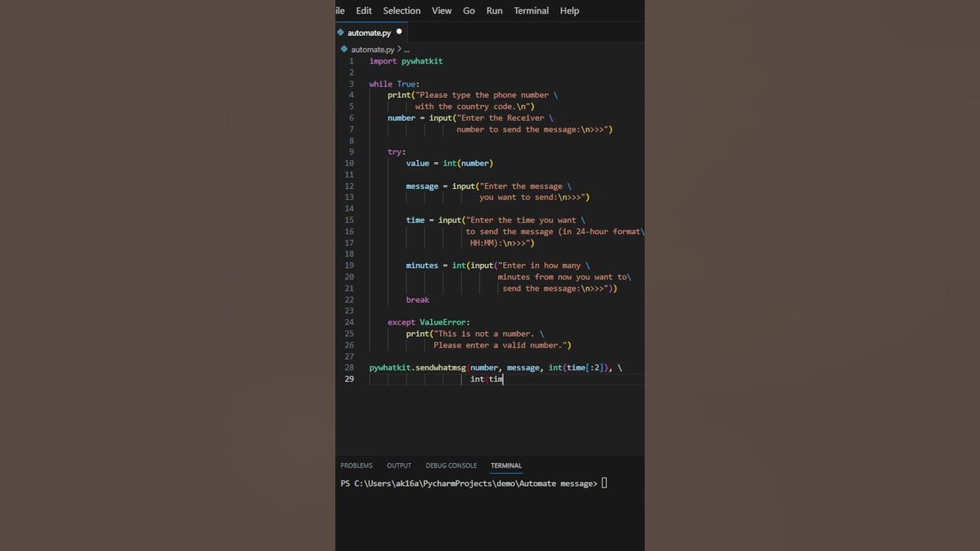Switch to the PROBLEMS panel tab
Screen dimensions: 980x551
pyautogui.click(x=357, y=465)
